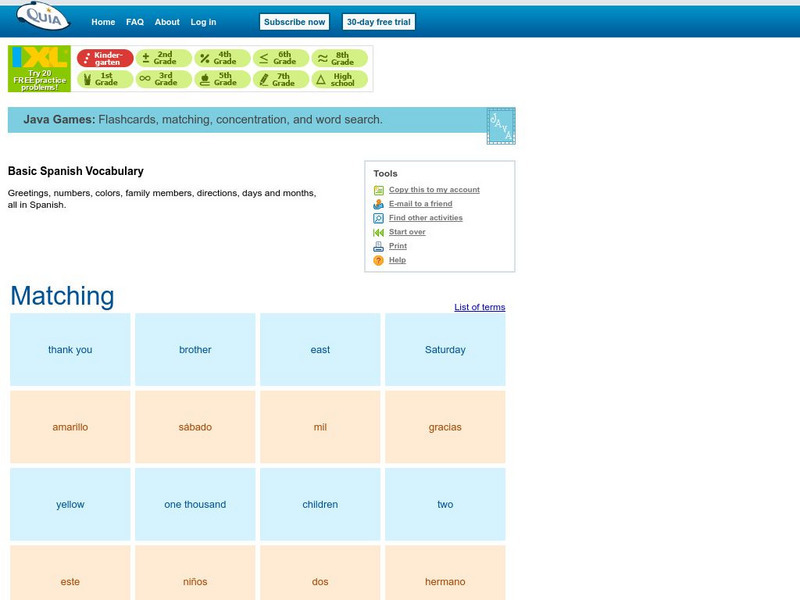Click the green rewind Start over icon
The width and height of the screenshot is (800, 600).
377,231
